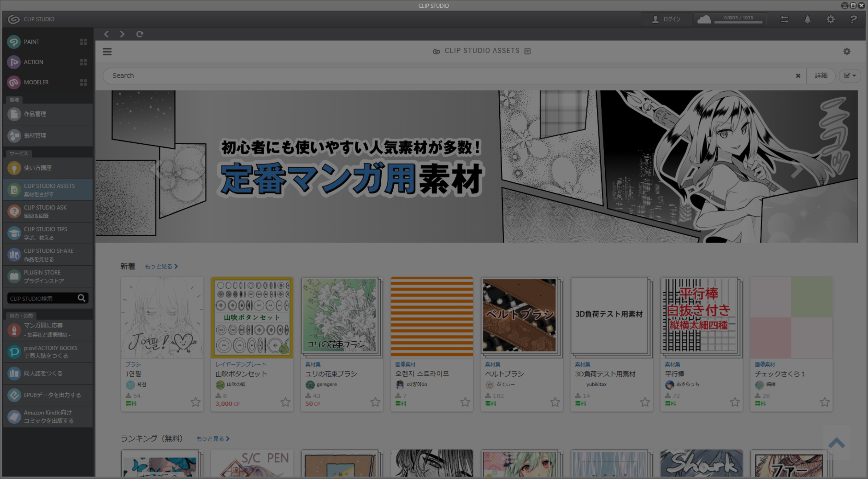
Task: Open the 平行棒 thumbnail
Action: coord(701,318)
